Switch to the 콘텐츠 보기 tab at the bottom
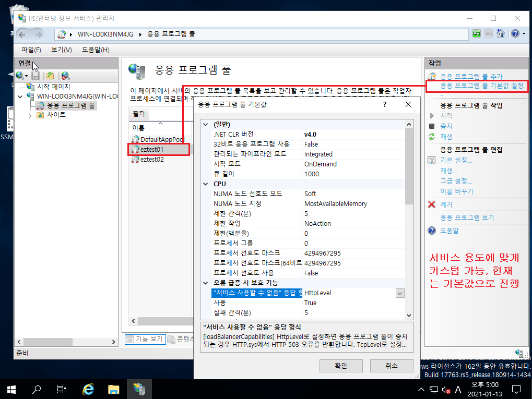The height and width of the screenshot is (399, 532). 181,339
